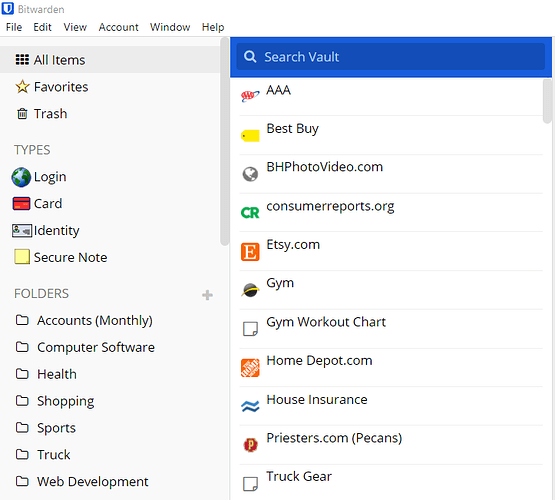Select the Best Buy entry name
This screenshot has height=500, width=555.
click(x=293, y=129)
